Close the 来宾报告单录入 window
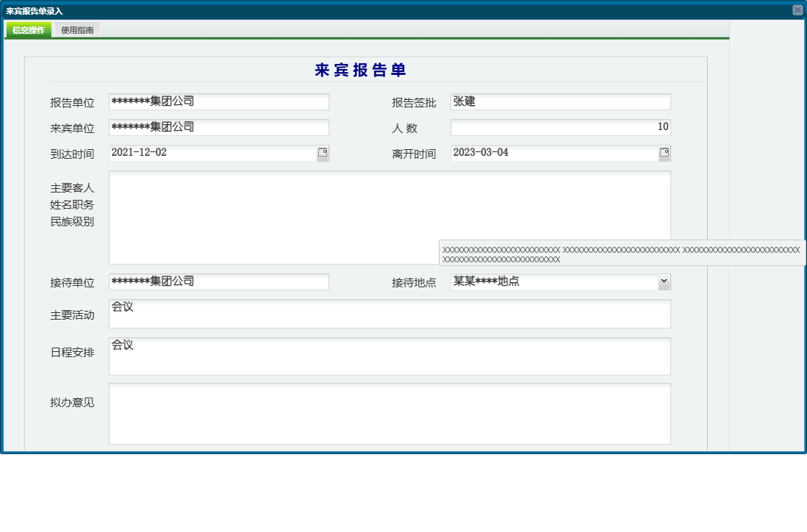 click(x=797, y=10)
